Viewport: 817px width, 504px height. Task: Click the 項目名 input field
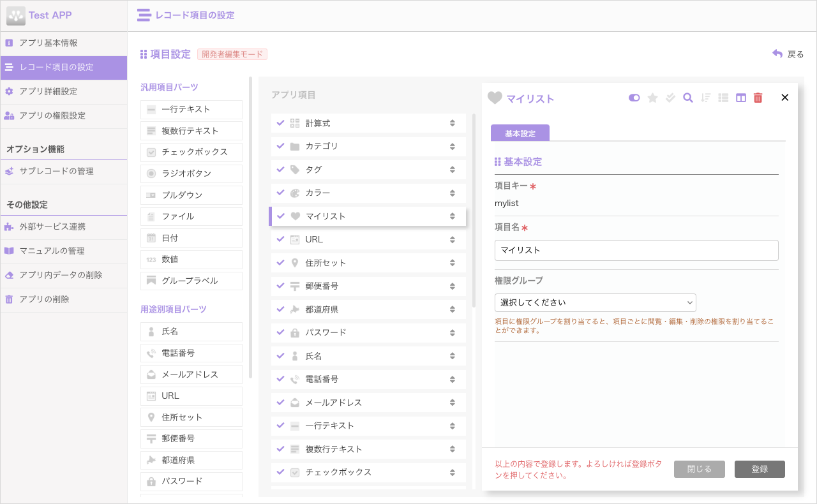[x=636, y=250]
